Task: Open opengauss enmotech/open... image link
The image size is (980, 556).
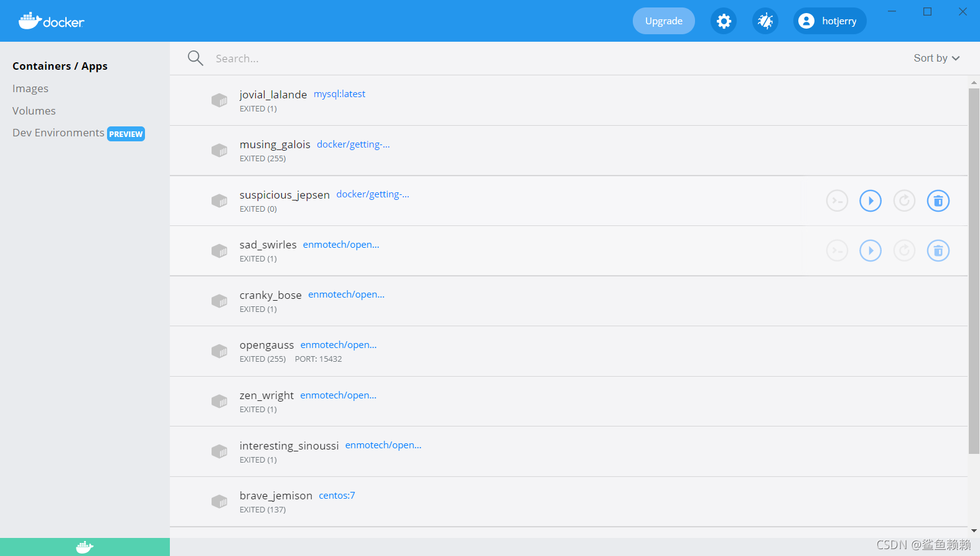Action: (338, 345)
